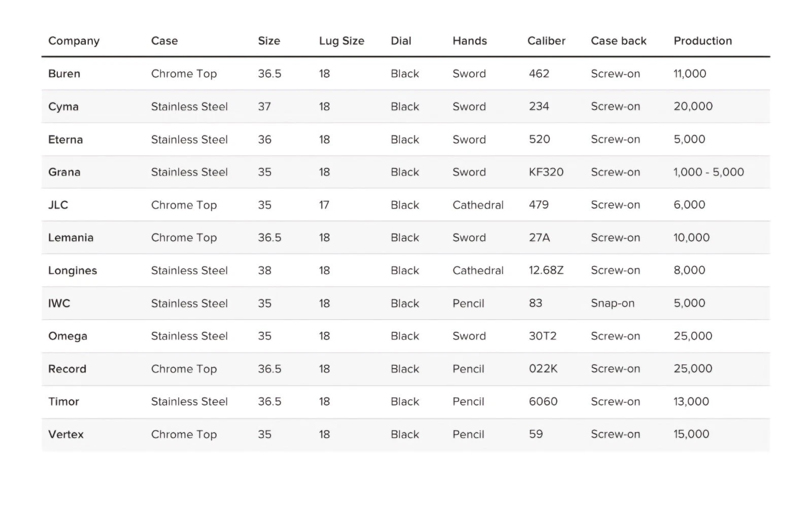812x510 pixels.
Task: Select the Eterna row label
Action: pos(65,140)
